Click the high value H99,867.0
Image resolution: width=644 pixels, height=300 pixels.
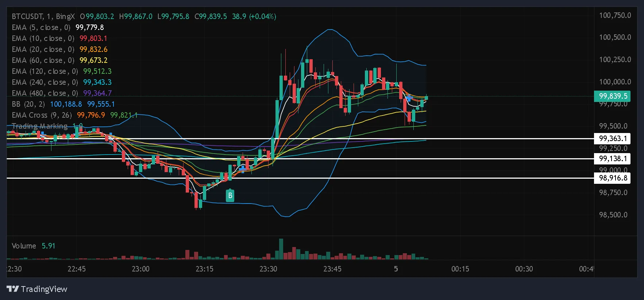[x=136, y=16]
